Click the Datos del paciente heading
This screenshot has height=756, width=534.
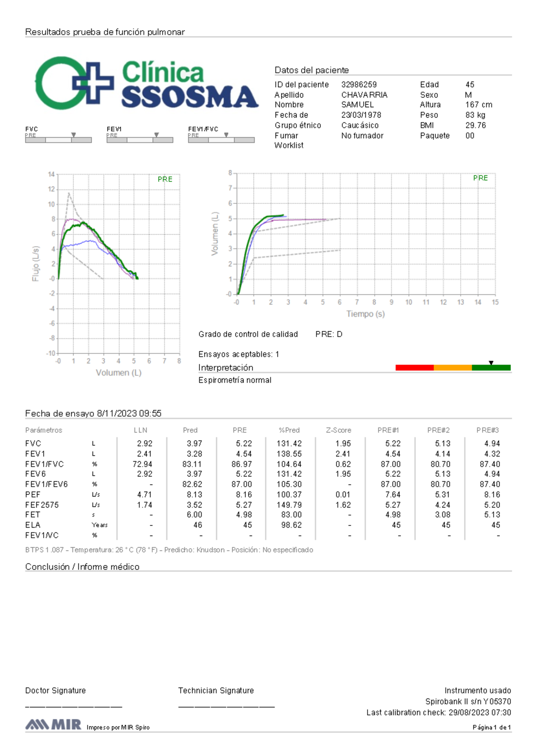tap(311, 70)
